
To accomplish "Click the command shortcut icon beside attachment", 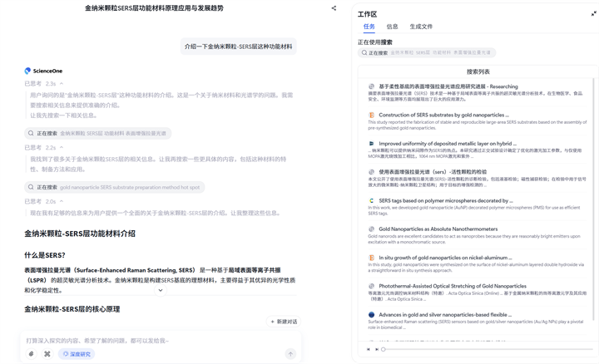I will tap(47, 354).
